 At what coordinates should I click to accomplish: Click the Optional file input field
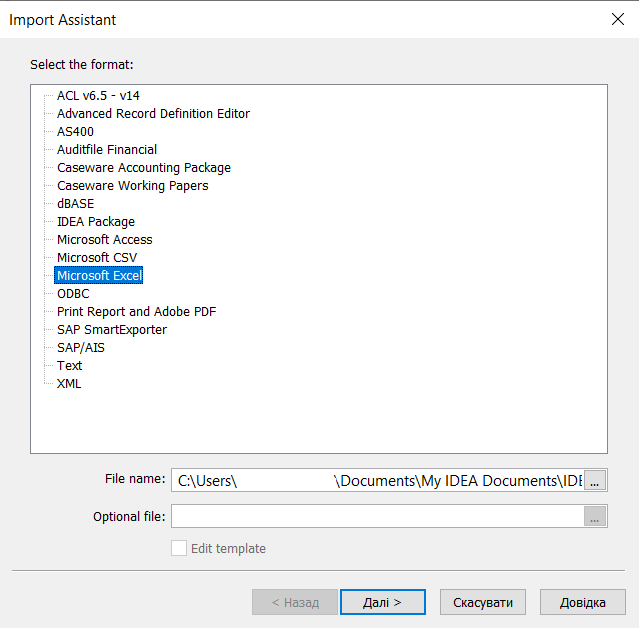(378, 516)
